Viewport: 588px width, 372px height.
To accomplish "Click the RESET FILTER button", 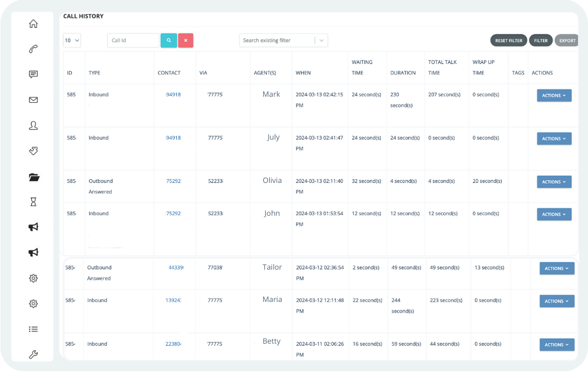I will coord(508,40).
